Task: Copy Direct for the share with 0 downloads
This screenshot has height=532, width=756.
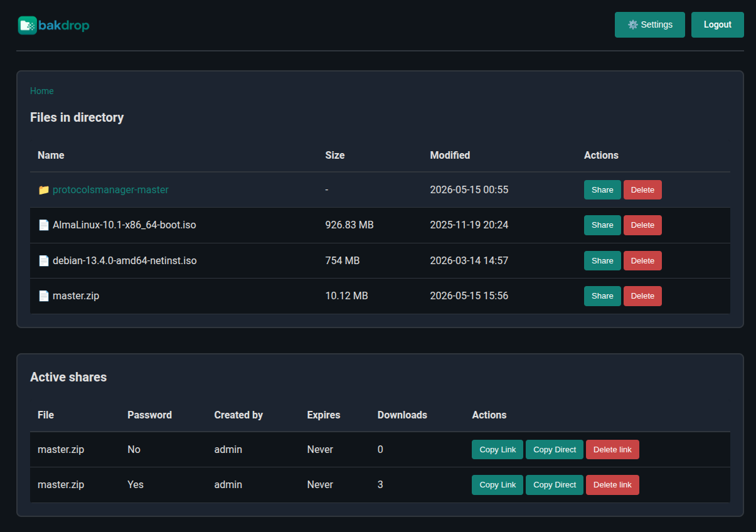Action: [x=555, y=449]
